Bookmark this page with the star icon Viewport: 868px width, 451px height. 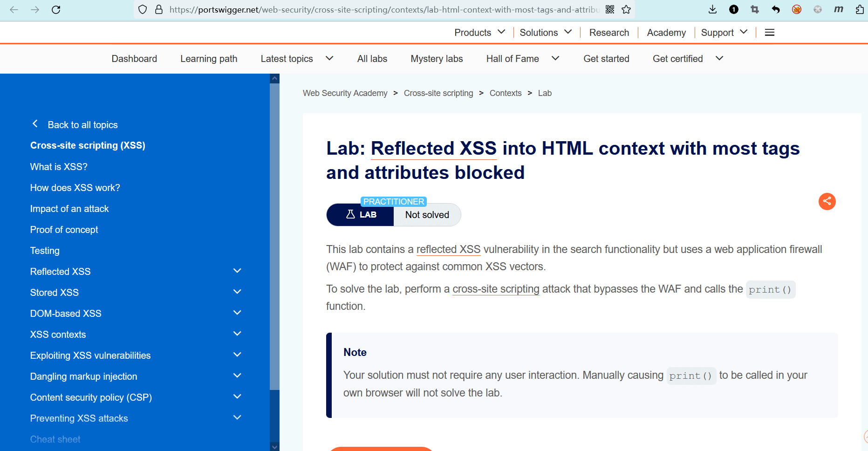pyautogui.click(x=626, y=9)
